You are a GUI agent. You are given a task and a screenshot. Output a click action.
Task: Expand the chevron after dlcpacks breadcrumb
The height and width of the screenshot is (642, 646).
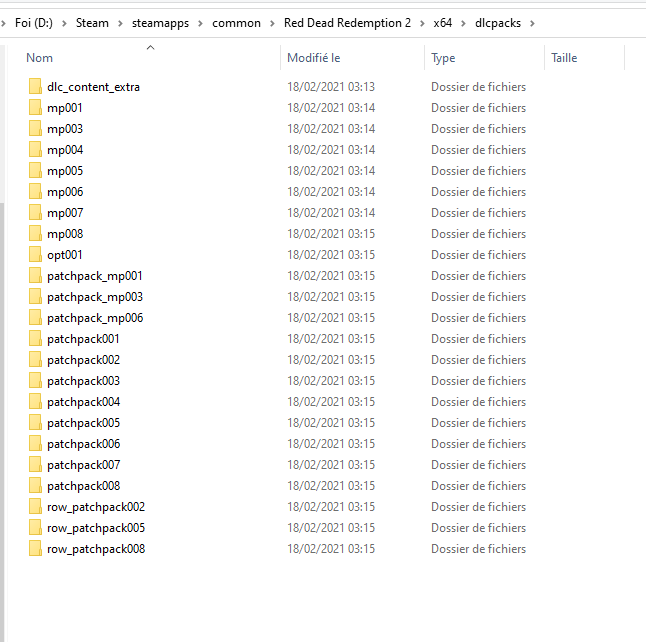click(532, 23)
